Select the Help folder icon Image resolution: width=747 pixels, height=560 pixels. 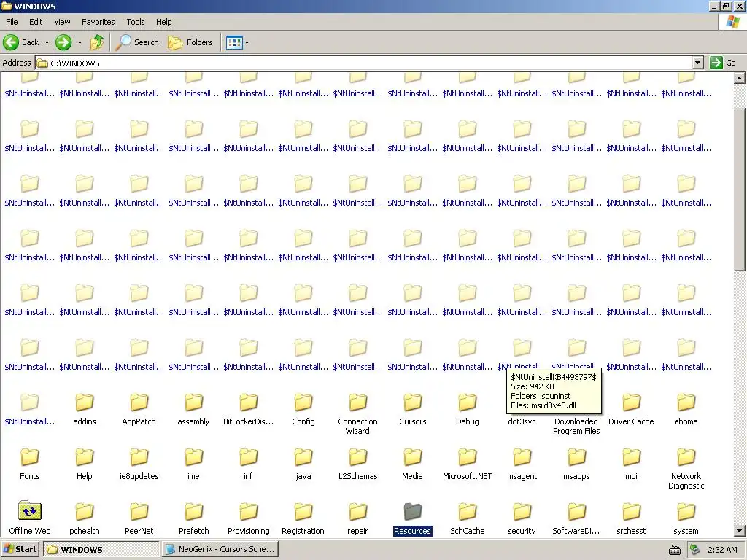[85, 457]
